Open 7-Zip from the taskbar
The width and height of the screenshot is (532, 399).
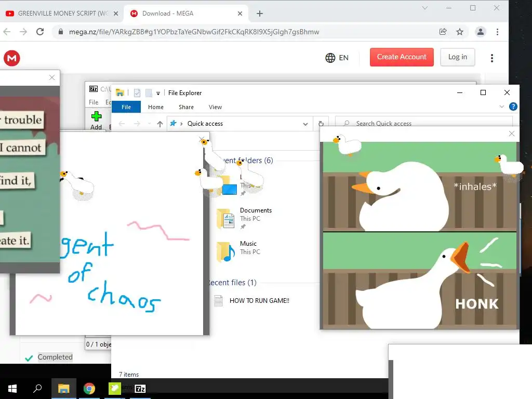(140, 389)
